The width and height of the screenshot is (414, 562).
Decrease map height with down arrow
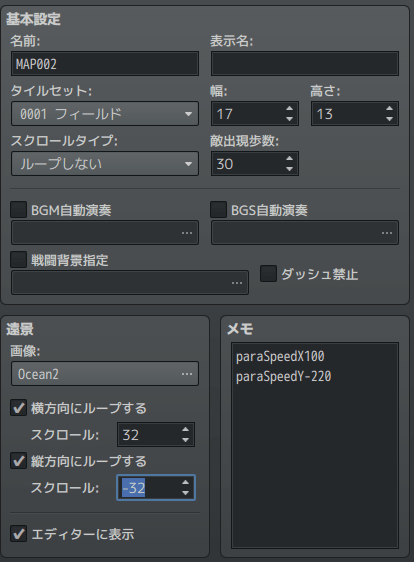pyautogui.click(x=390, y=119)
